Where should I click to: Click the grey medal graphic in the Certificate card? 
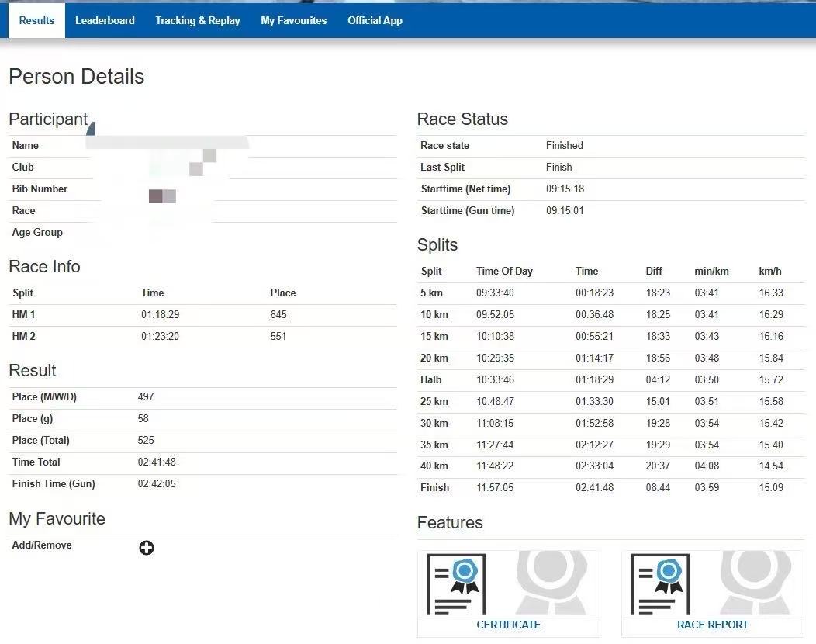tap(551, 582)
